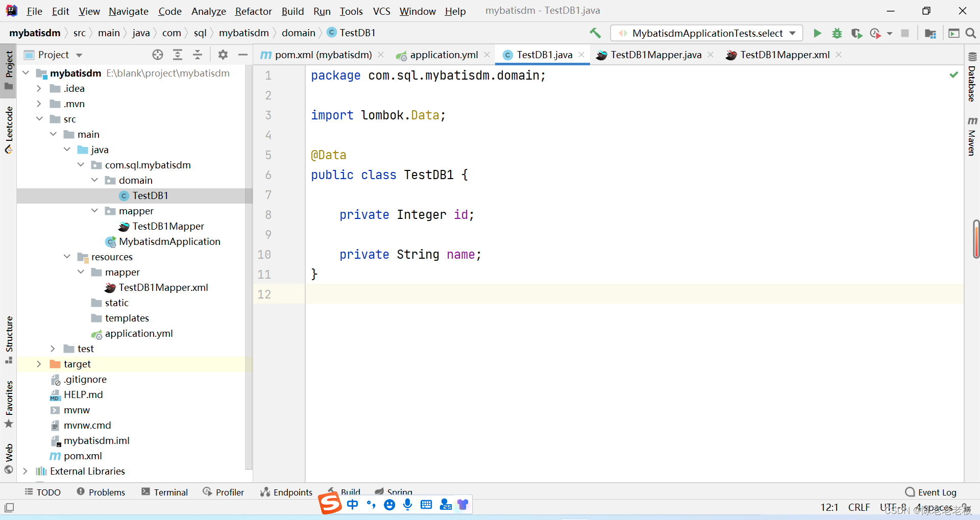Switch to application.yml editor tab
Screen dimensions: 980x520
click(444, 55)
